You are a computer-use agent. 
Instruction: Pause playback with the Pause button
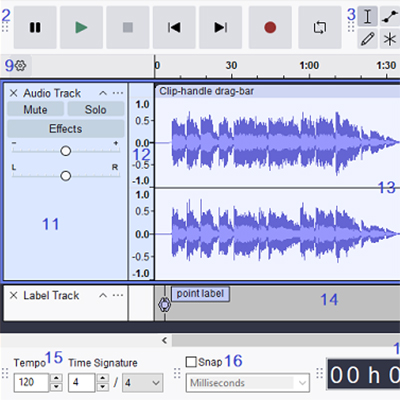pyautogui.click(x=35, y=27)
